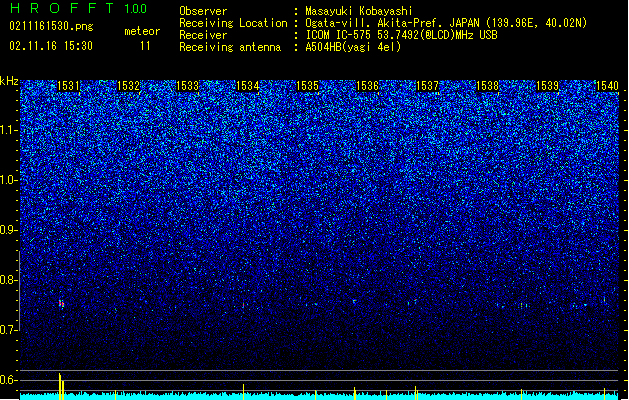Select the Ogata-vill. Akita-Pref. JAPAN location text
The image size is (629, 400).
[446, 23]
